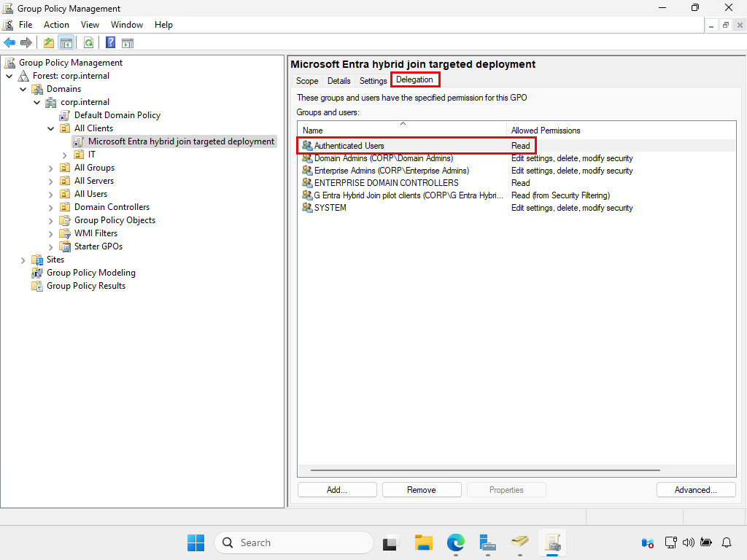
Task: Select the ENTERPRISE DOMAIN CONTROLLERS row
Action: click(x=516, y=183)
